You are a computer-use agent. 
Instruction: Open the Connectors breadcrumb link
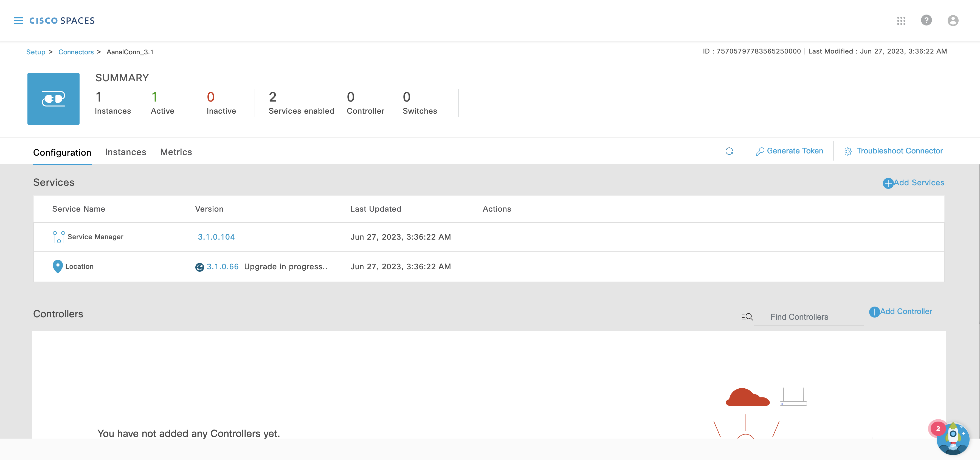[x=76, y=52]
